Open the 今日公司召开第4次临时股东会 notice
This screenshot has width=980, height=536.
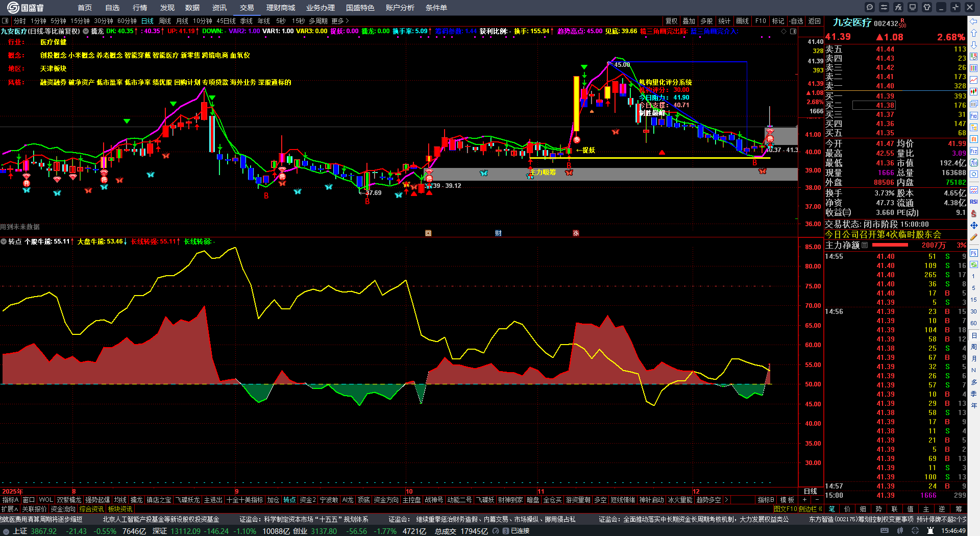click(883, 234)
